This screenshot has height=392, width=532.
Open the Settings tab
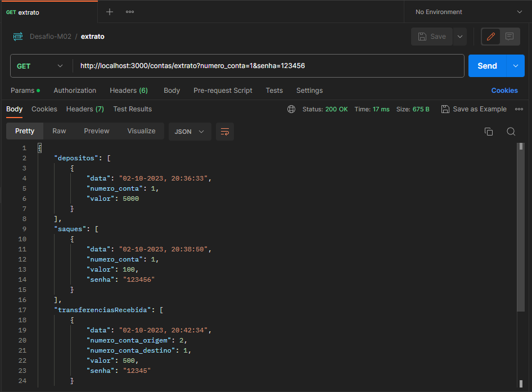[x=309, y=91]
